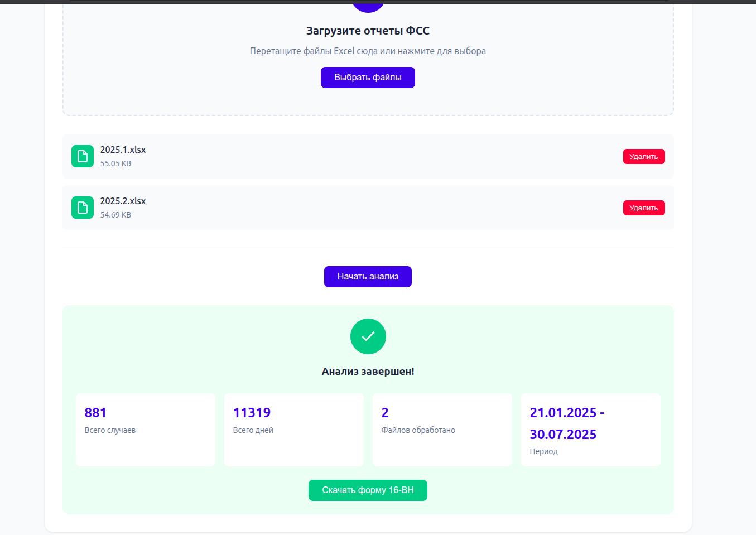Viewport: 756px width, 535px height.
Task: Click the "Файлов обработано" stat card
Action: click(x=442, y=430)
